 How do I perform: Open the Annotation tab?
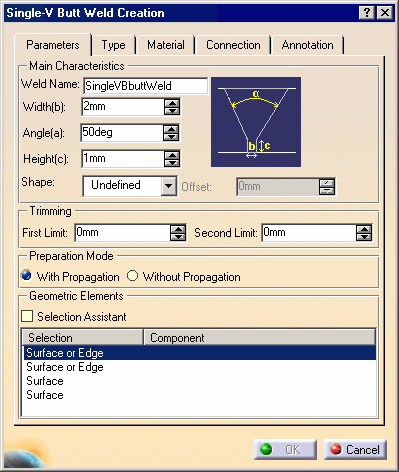coord(307,45)
